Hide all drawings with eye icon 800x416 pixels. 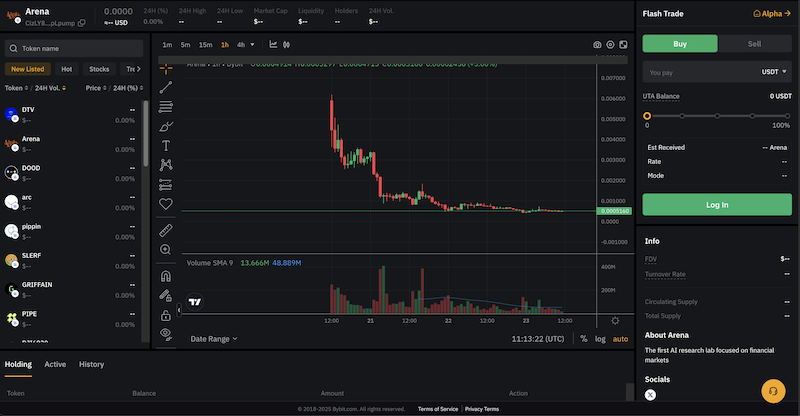click(x=166, y=334)
